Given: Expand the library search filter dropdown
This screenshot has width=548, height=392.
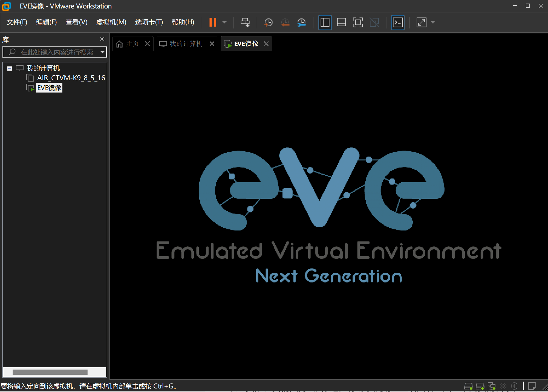Looking at the screenshot, I should point(103,52).
